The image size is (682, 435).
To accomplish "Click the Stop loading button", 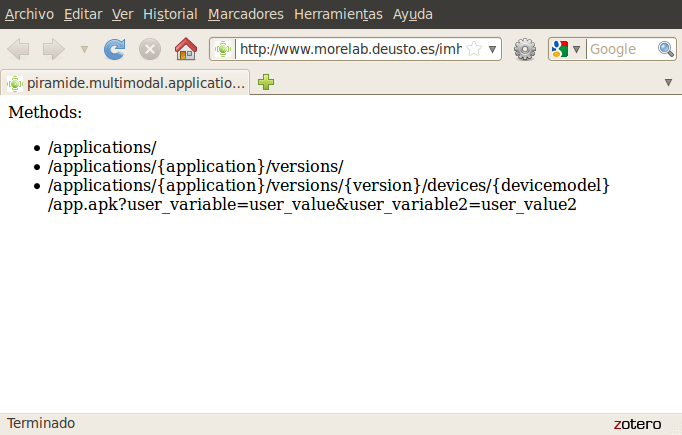I will click(149, 49).
